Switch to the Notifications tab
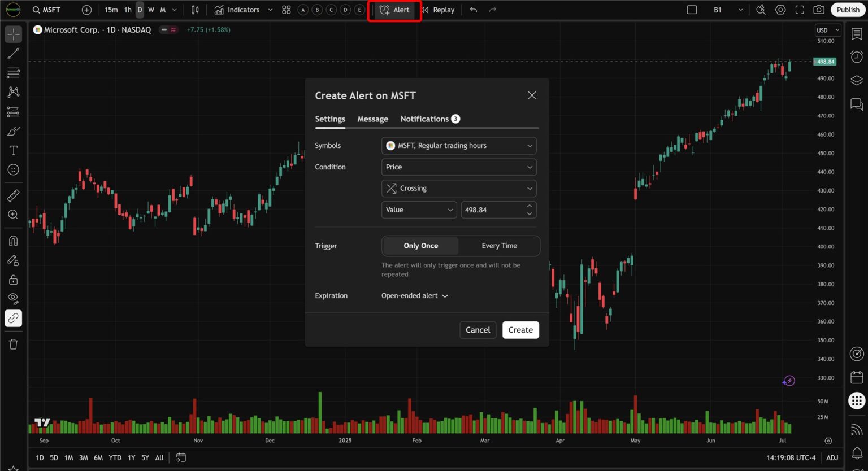Screen dimensions: 868x471 (424, 119)
